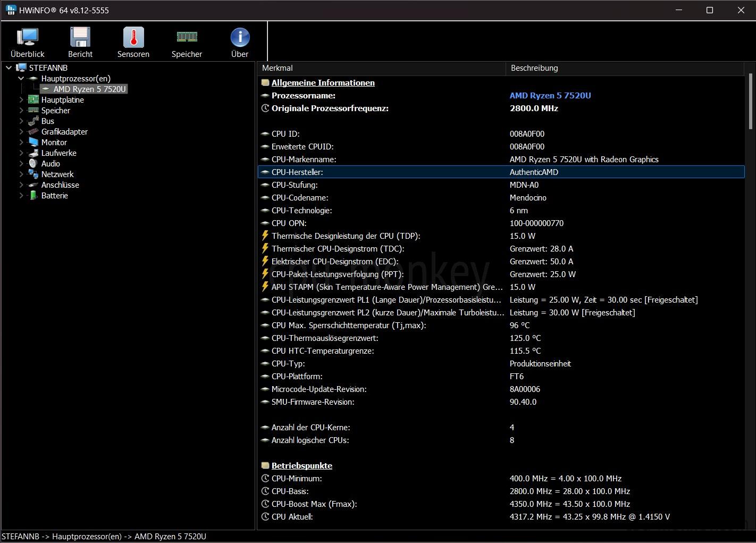Click the Allgemeine Informationen section heading
Viewport: 756px width, 543px height.
tap(323, 83)
